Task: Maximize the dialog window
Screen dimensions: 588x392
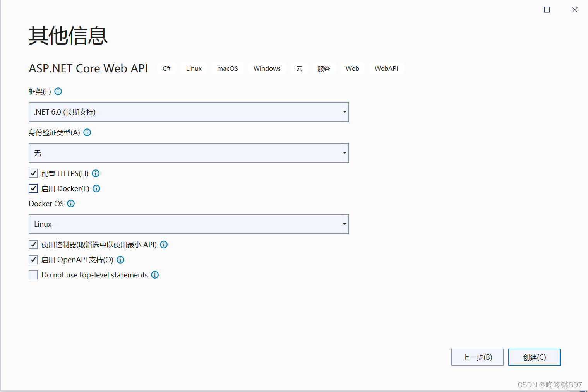Action: point(547,10)
